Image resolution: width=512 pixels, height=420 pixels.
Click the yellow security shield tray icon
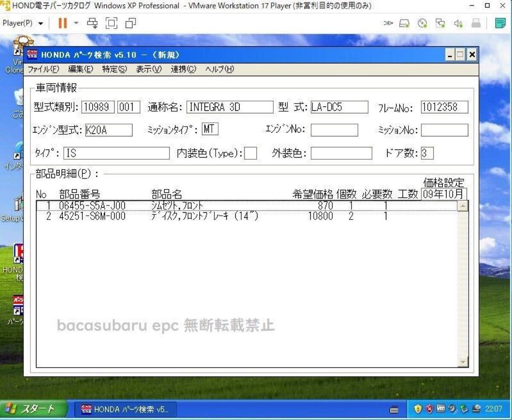pos(418,409)
